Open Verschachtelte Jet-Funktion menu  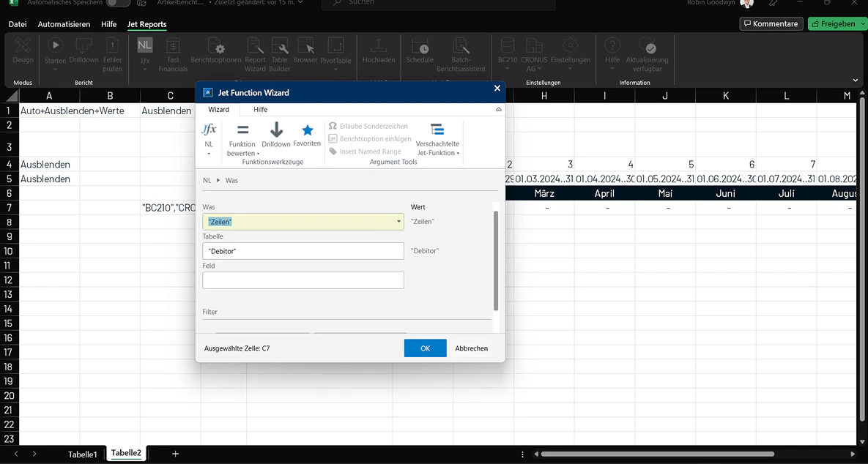click(437, 140)
